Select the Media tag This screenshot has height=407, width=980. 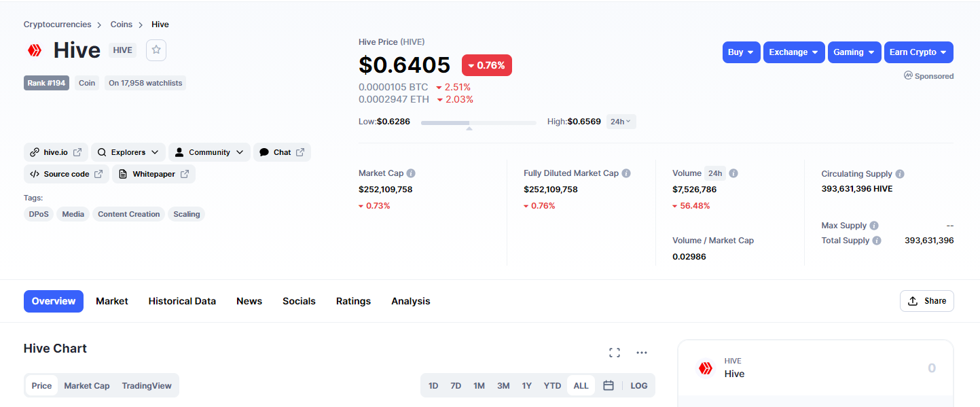pos(73,214)
